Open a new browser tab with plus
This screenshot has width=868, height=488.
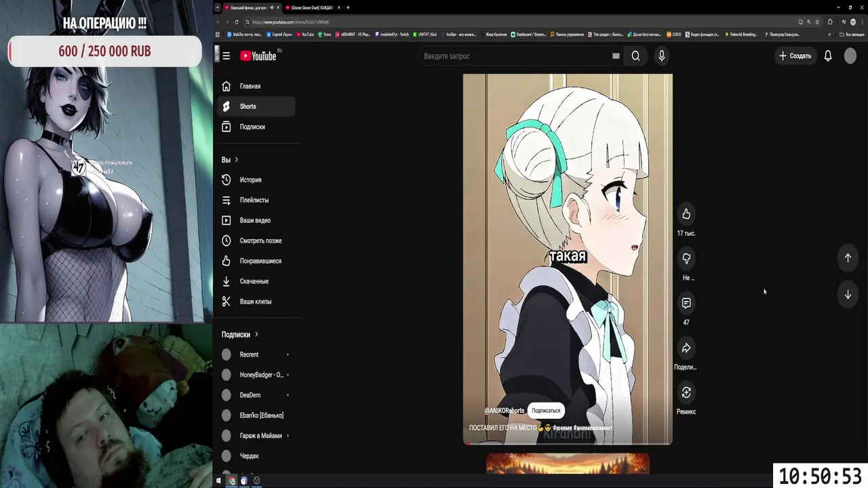pos(348,7)
